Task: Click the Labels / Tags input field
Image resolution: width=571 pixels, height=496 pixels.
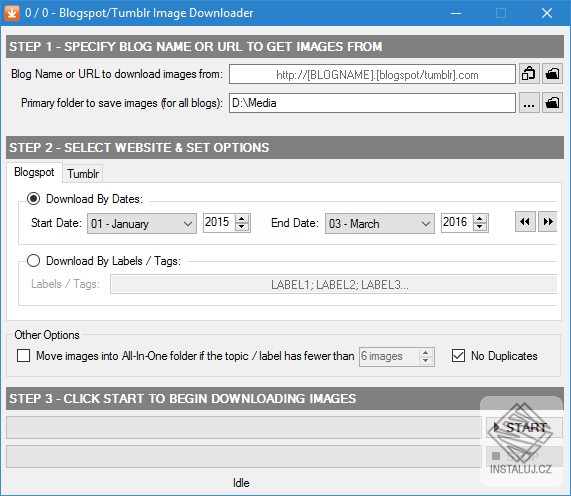Action: pyautogui.click(x=334, y=284)
